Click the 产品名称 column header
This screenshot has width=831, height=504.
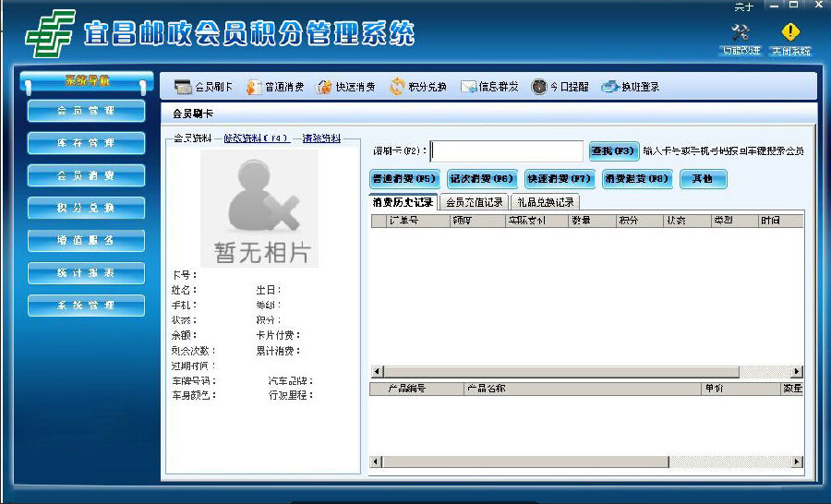(583, 389)
